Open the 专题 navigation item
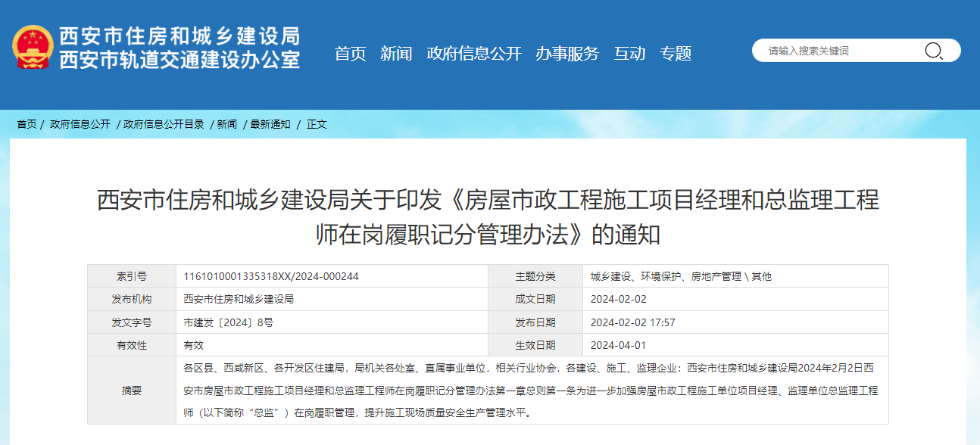Viewport: 980px width, 445px height. (676, 54)
